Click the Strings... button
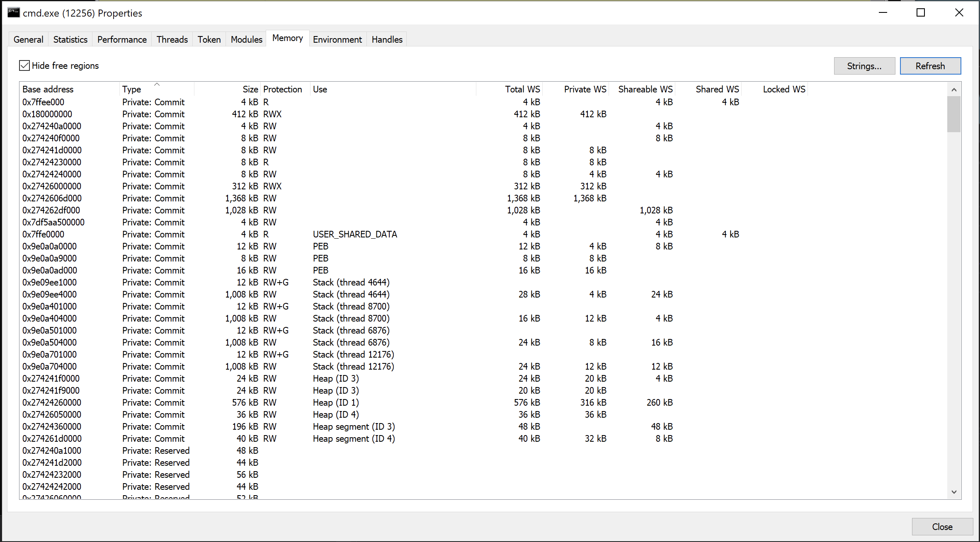Image resolution: width=980 pixels, height=542 pixels. click(x=864, y=66)
